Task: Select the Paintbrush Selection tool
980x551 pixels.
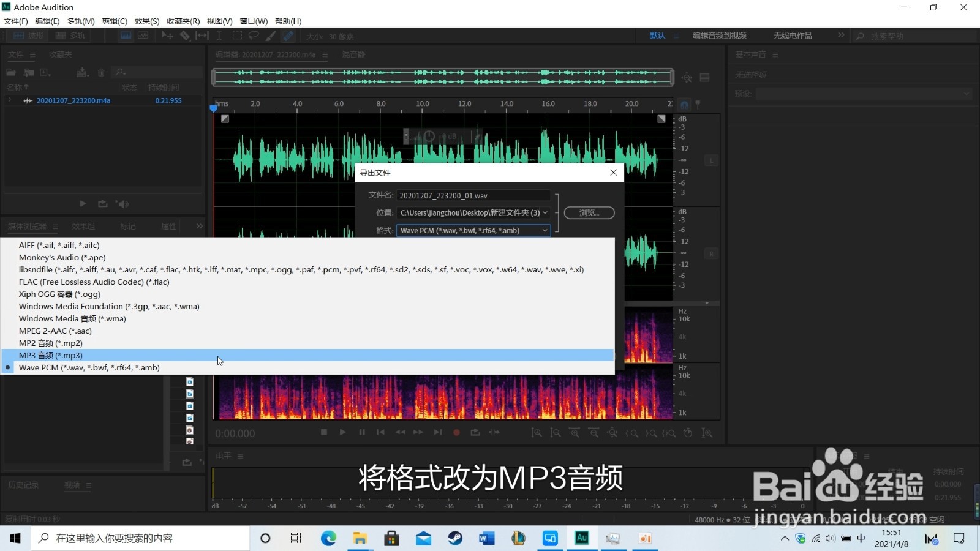Action: point(271,36)
